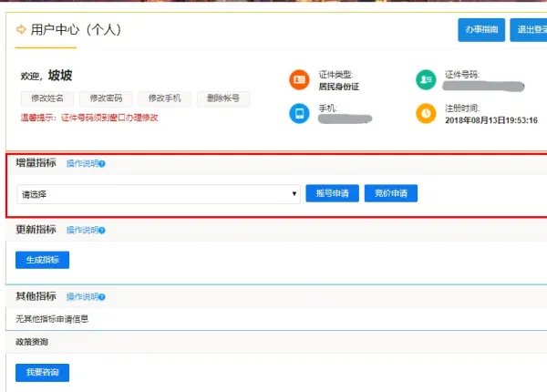Screen dimensions: 547x392
Task: Click the orange ID card type icon
Action: coord(299,80)
